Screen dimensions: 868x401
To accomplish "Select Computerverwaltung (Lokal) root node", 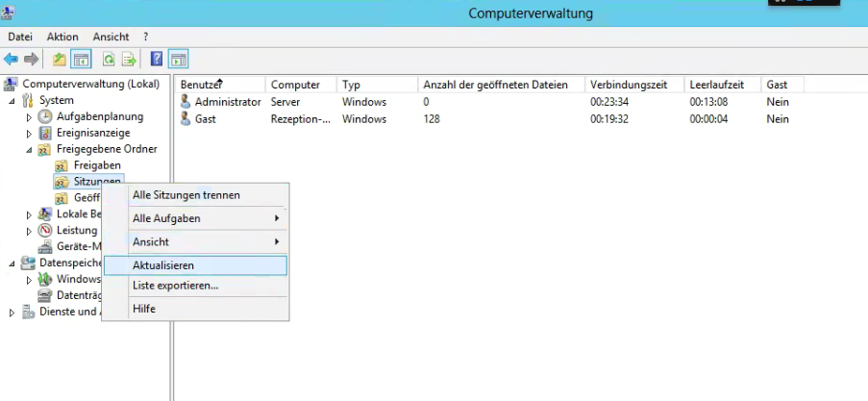I will pyautogui.click(x=90, y=85).
